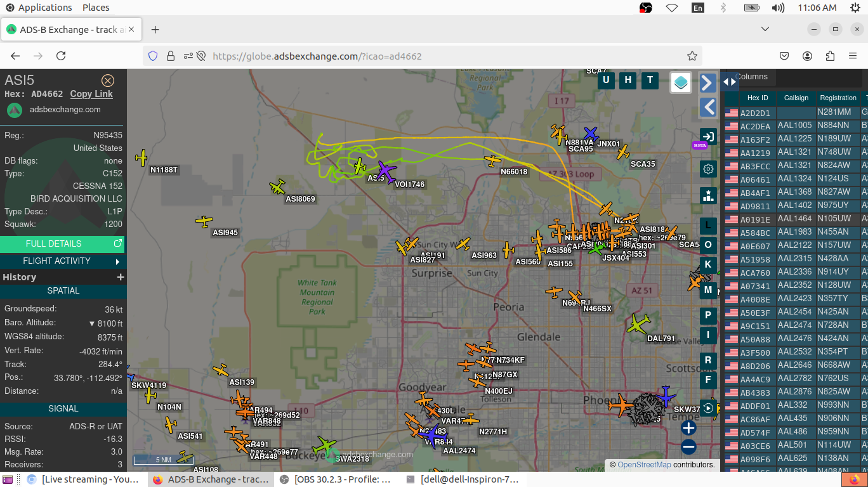868x487 pixels.
Task: Click the login arrow icon on map
Action: pyautogui.click(x=708, y=136)
